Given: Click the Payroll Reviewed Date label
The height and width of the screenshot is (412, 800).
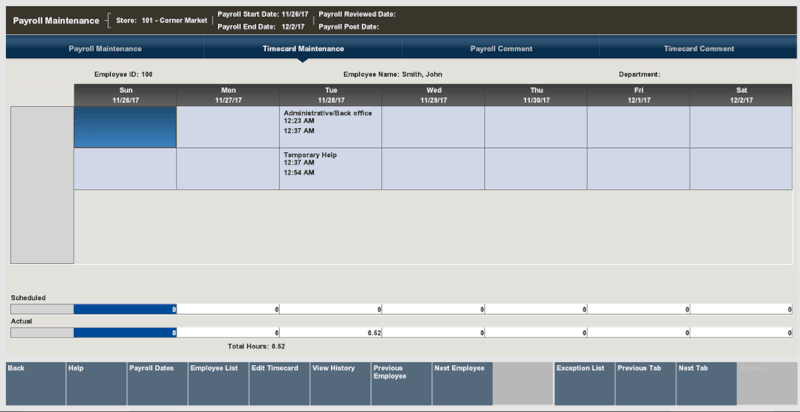Looking at the screenshot, I should (357, 15).
